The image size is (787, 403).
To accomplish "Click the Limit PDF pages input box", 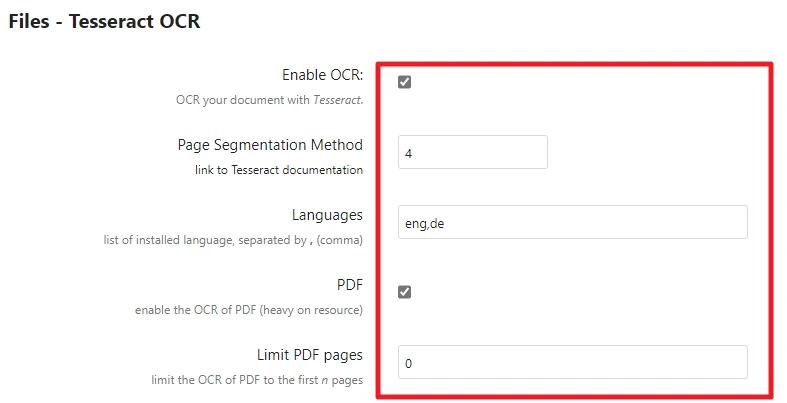I will 572,363.
